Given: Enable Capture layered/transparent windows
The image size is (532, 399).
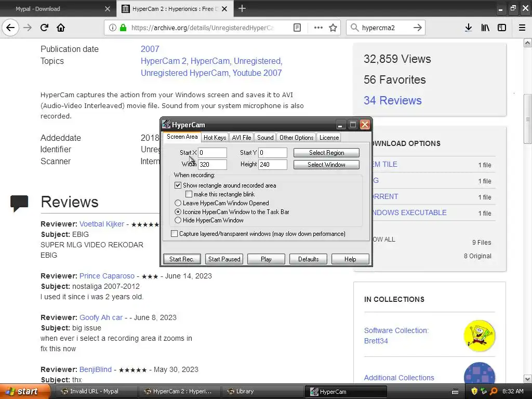Looking at the screenshot, I should click(174, 233).
